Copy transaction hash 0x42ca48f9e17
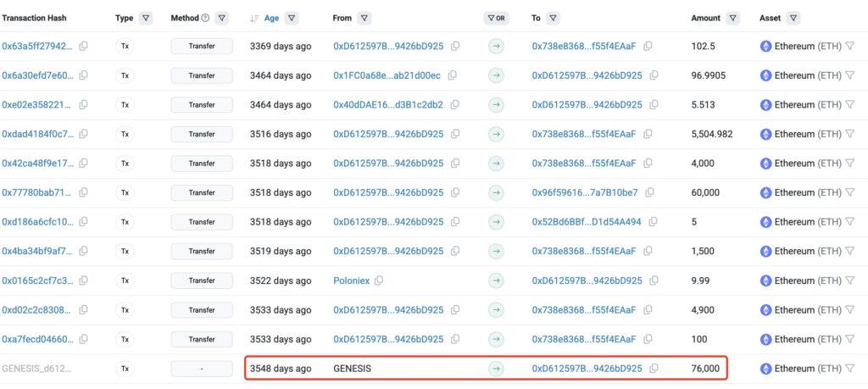 pyautogui.click(x=83, y=164)
